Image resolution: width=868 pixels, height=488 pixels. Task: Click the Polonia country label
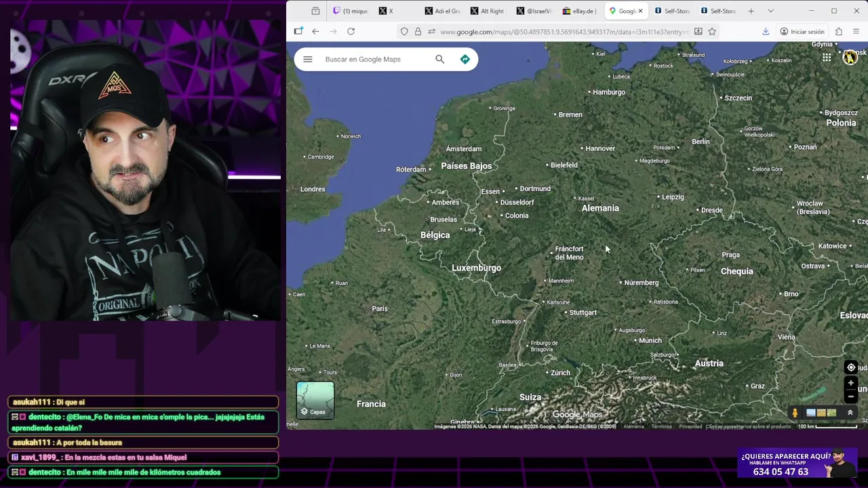[841, 123]
